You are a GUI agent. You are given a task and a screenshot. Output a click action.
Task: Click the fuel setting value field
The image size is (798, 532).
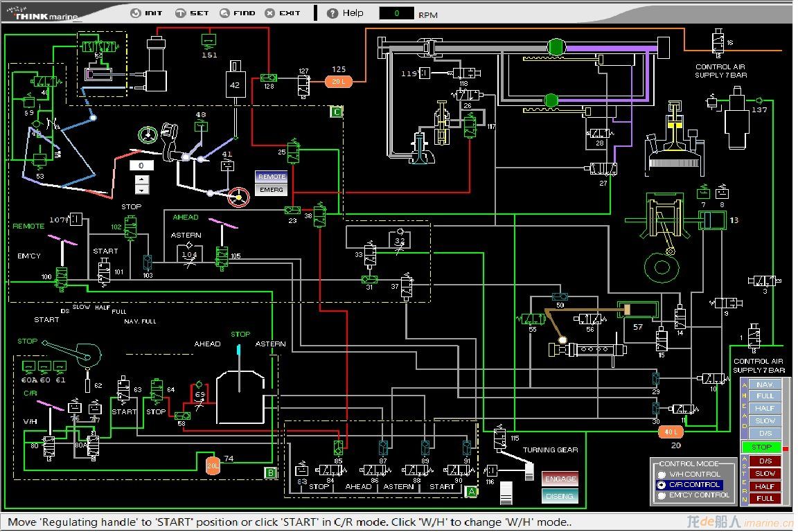tap(141, 166)
